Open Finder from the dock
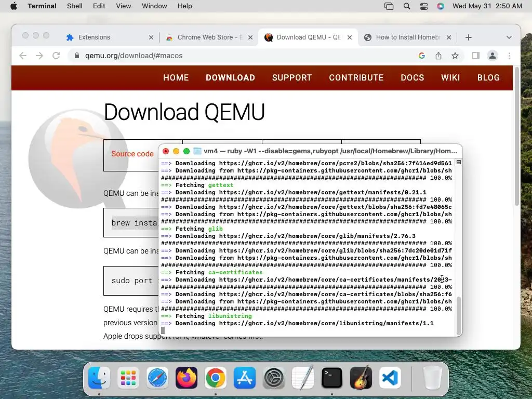Screen dimensions: 532x399 (99, 378)
